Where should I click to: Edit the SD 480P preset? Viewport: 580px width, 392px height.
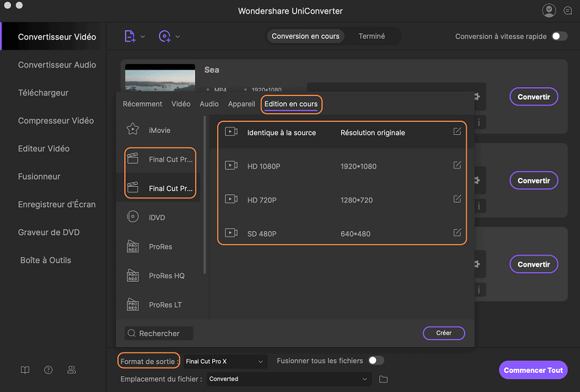[x=457, y=232]
